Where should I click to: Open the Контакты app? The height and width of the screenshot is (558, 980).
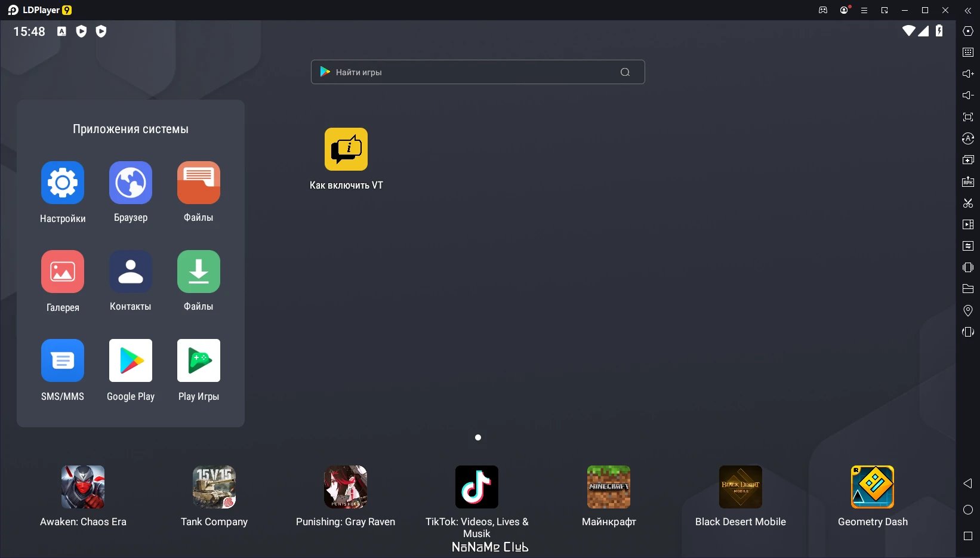pyautogui.click(x=131, y=272)
